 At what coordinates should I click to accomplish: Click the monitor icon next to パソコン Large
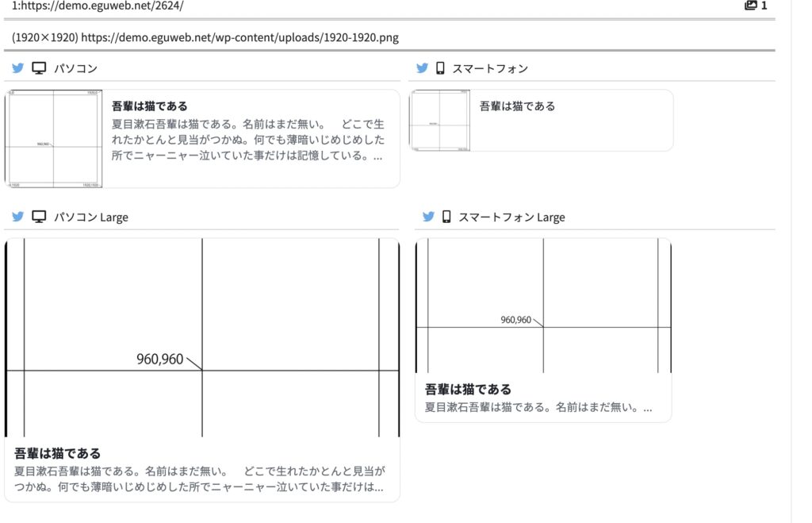[38, 217]
